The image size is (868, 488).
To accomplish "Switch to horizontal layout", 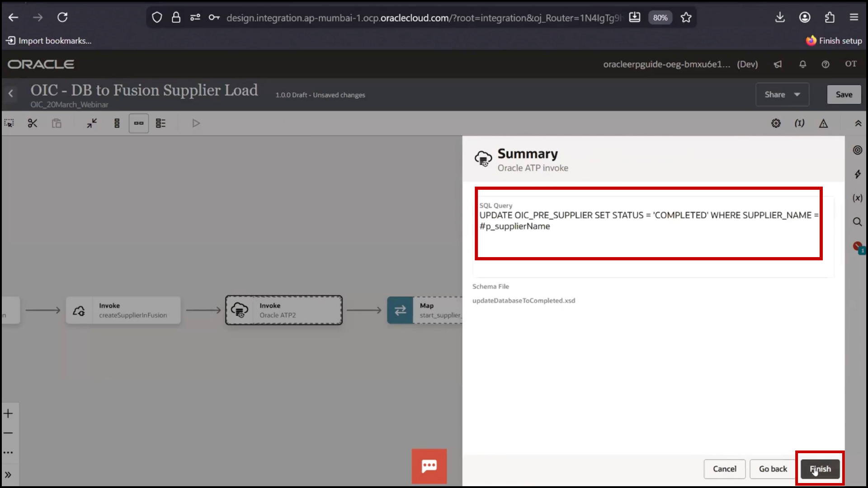I will [x=139, y=123].
